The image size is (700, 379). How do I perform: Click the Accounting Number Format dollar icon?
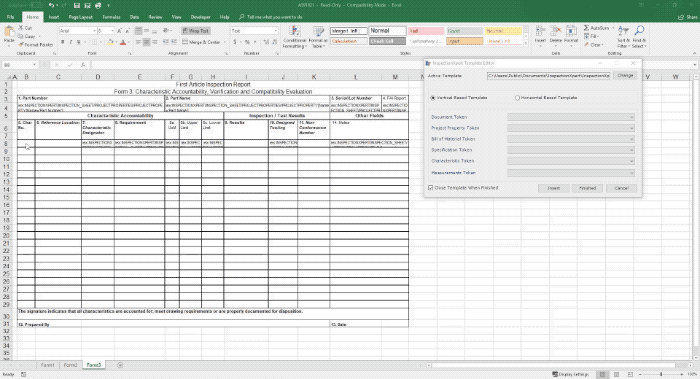(234, 42)
